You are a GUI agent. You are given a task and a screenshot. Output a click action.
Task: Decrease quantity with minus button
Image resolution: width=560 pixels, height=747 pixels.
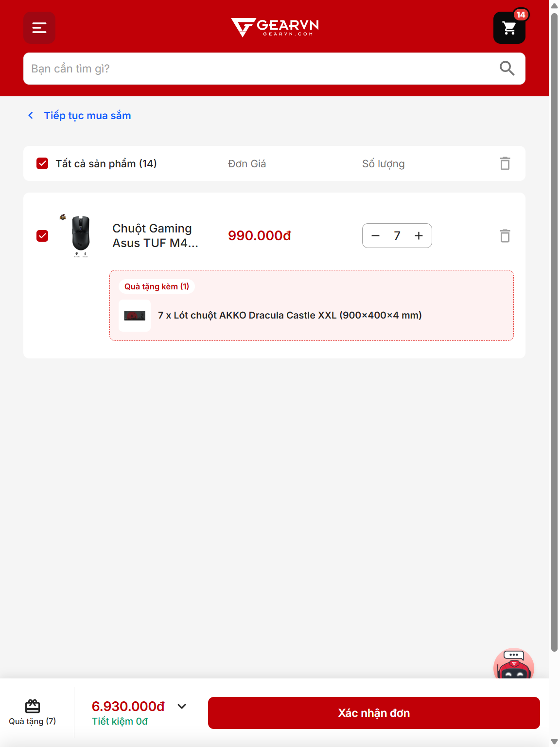(x=375, y=236)
